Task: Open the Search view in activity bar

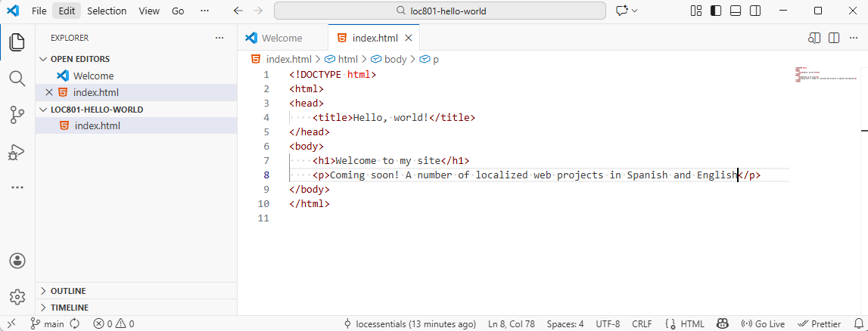Action: (17, 79)
